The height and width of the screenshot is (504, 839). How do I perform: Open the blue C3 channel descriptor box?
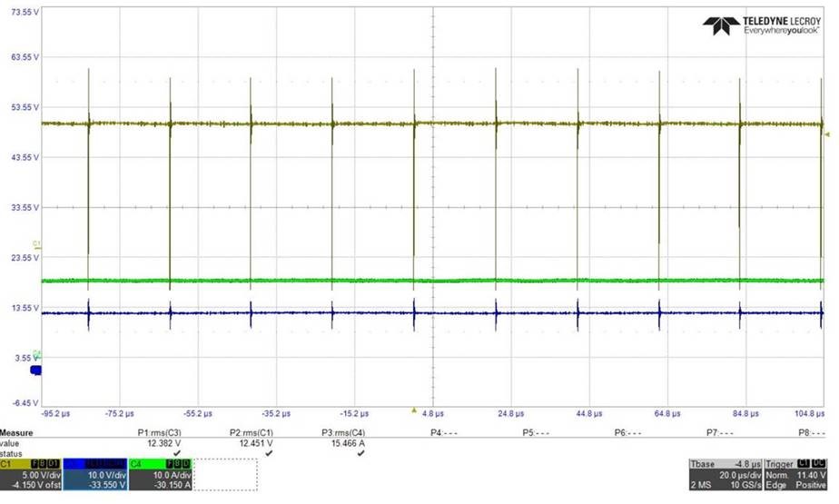(95, 475)
